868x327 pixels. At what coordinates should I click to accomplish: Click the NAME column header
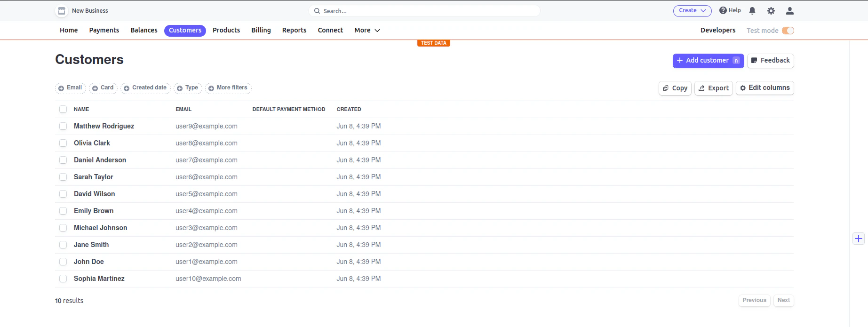[81, 109]
